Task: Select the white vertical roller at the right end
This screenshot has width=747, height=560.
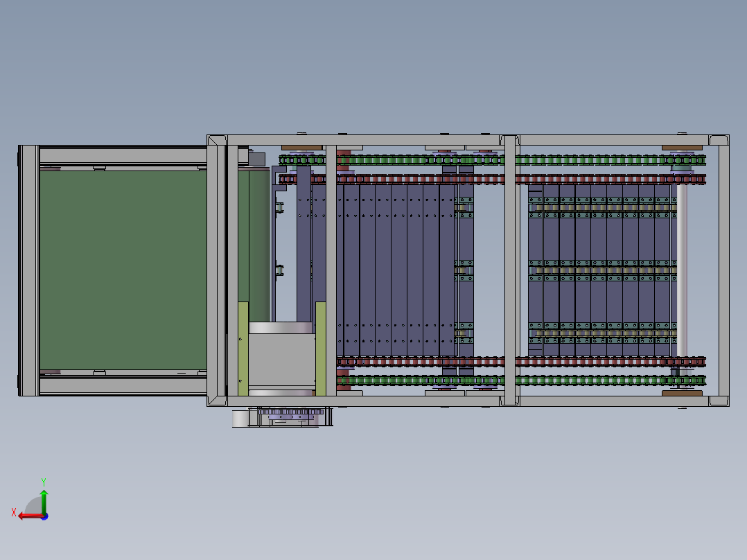Action: pyautogui.click(x=682, y=271)
